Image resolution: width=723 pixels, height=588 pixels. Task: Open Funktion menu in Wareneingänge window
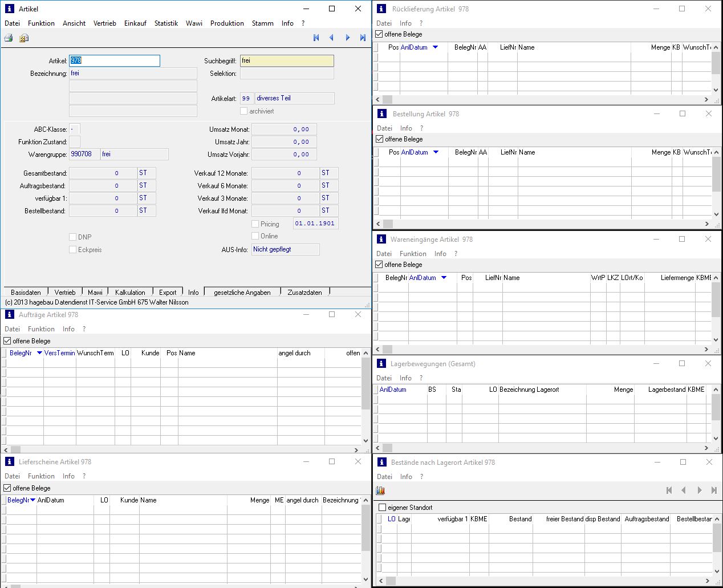[x=413, y=254]
